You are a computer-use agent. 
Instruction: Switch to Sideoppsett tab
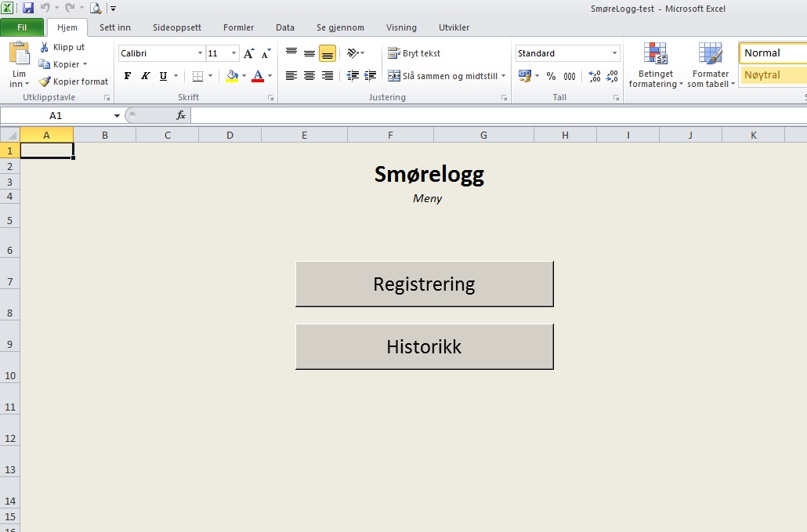pos(176,27)
